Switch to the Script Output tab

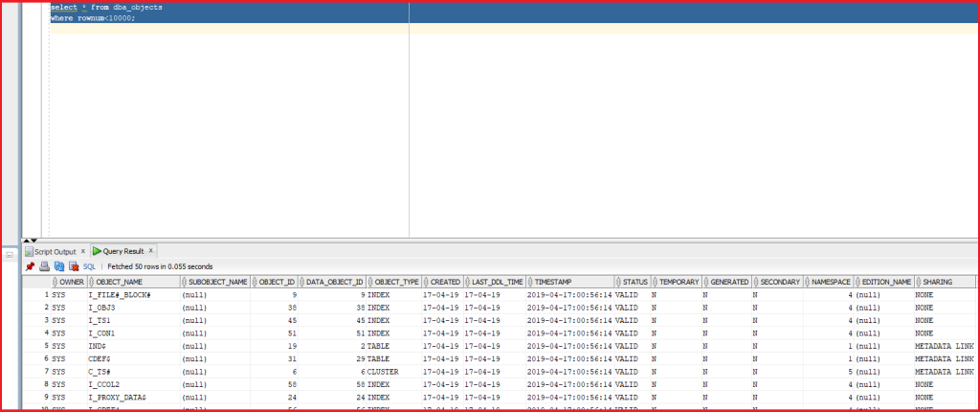(56, 251)
